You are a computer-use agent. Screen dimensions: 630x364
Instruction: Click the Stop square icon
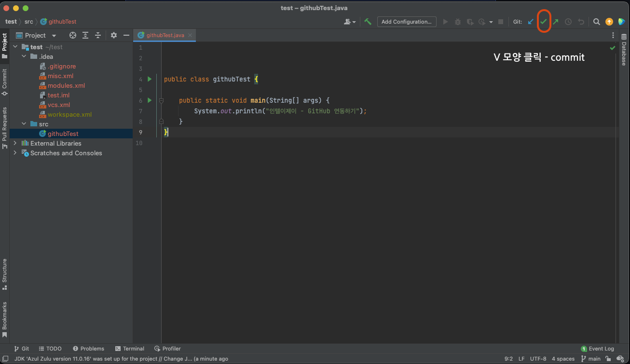pyautogui.click(x=501, y=22)
